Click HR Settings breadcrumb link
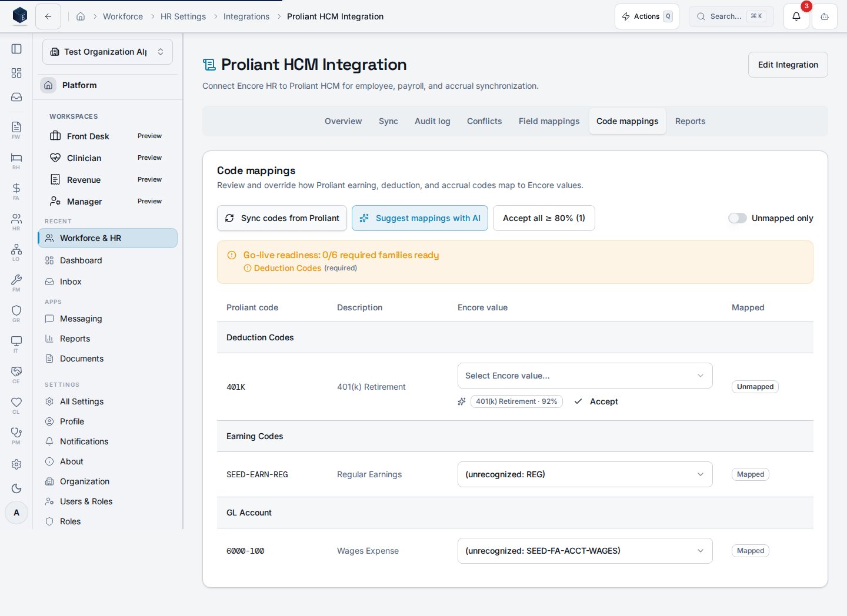Viewport: 847px width, 616px height. pos(183,16)
